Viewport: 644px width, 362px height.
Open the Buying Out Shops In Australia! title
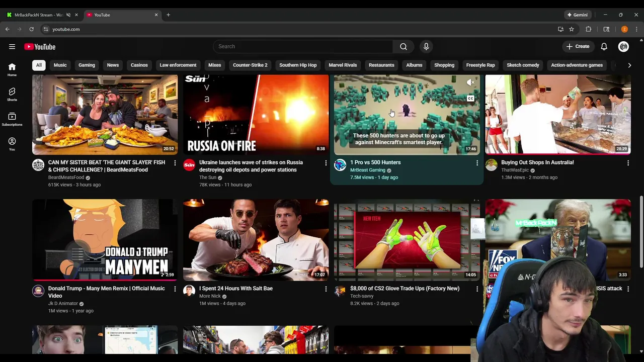pos(537,162)
